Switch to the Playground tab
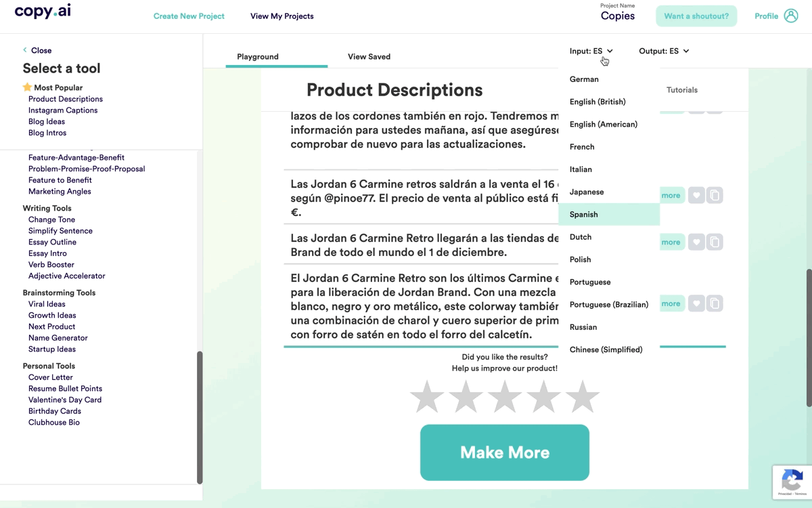This screenshot has width=812, height=508. point(258,56)
